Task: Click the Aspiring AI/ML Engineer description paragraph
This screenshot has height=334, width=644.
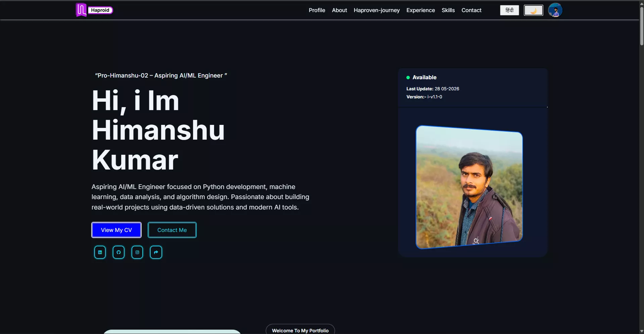Action: pyautogui.click(x=200, y=197)
